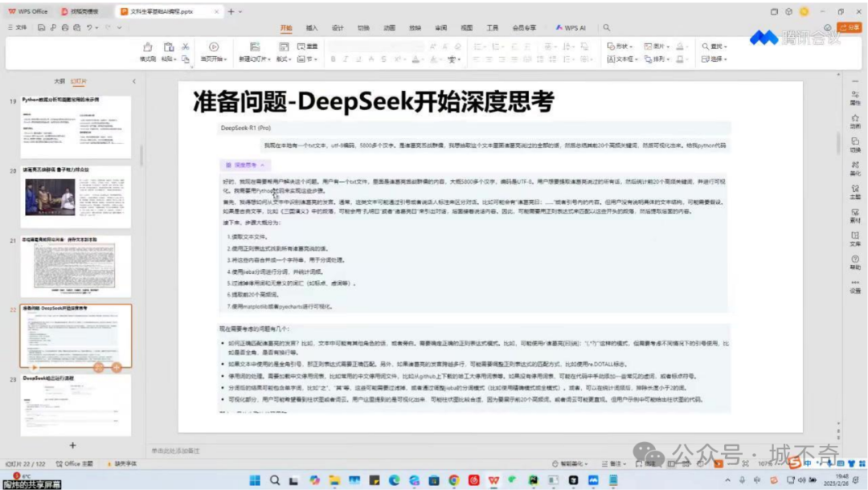
Task: Select the Insert (插入) ribbon tab
Action: (x=312, y=27)
